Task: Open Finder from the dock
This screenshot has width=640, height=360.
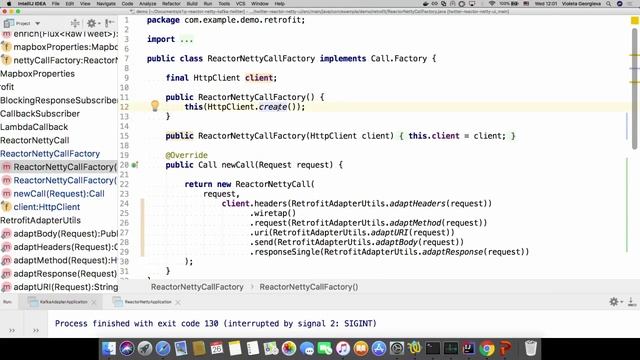Action: pyautogui.click(x=109, y=349)
